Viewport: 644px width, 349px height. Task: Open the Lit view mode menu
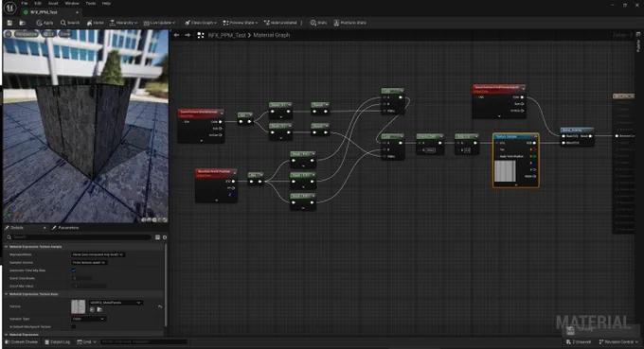pos(48,34)
